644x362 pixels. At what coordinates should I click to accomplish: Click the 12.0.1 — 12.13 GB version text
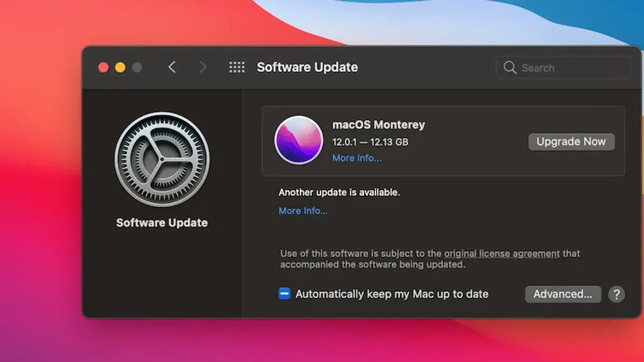coord(370,142)
